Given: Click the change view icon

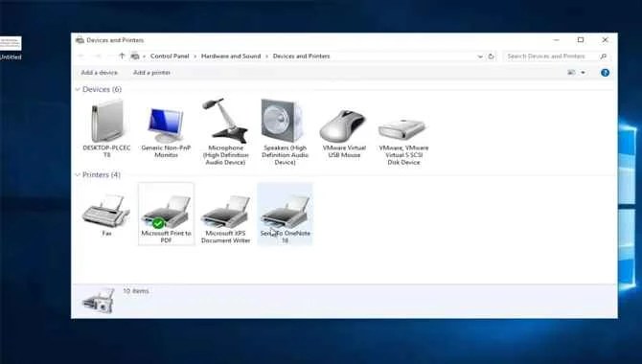Looking at the screenshot, I should pos(571,73).
